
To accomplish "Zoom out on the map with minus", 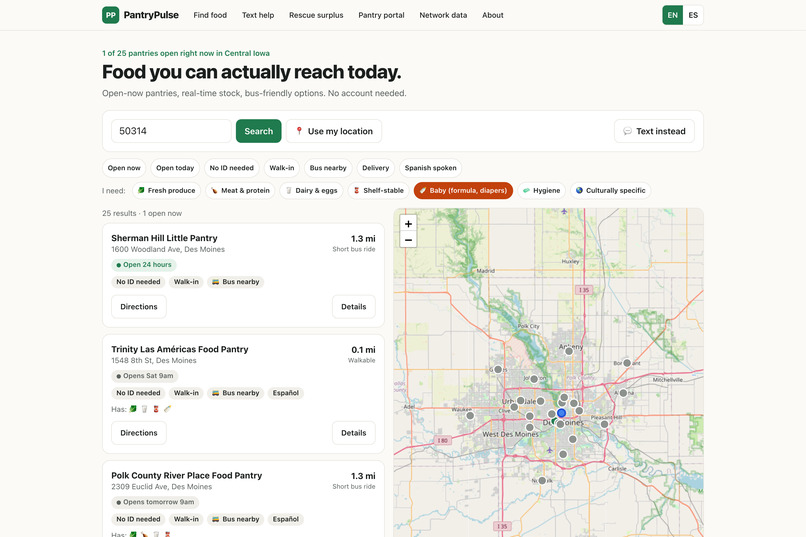I will (x=408, y=239).
